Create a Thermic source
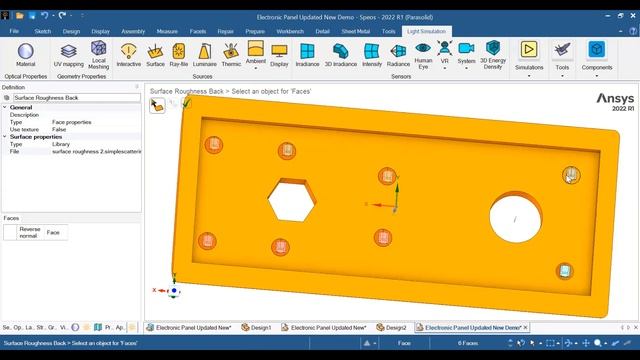 [x=231, y=55]
